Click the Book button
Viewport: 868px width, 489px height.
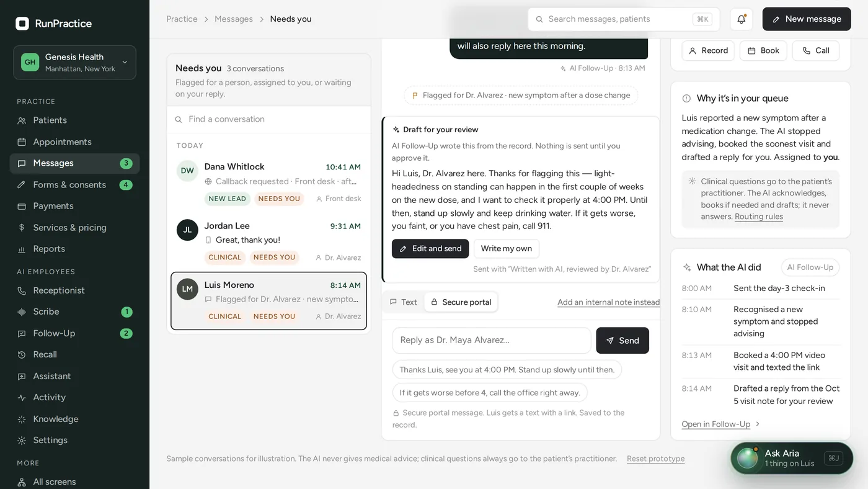pos(763,51)
